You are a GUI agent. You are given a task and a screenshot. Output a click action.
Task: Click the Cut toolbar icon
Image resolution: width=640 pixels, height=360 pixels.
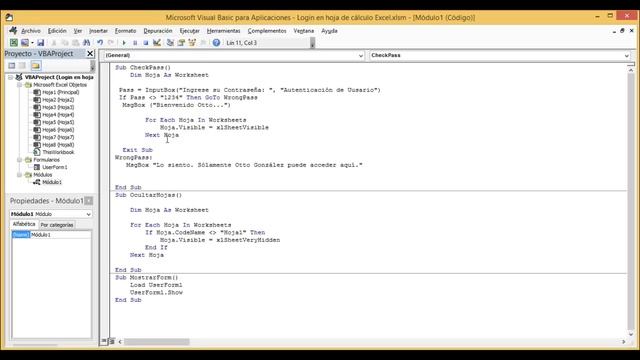pos(53,42)
